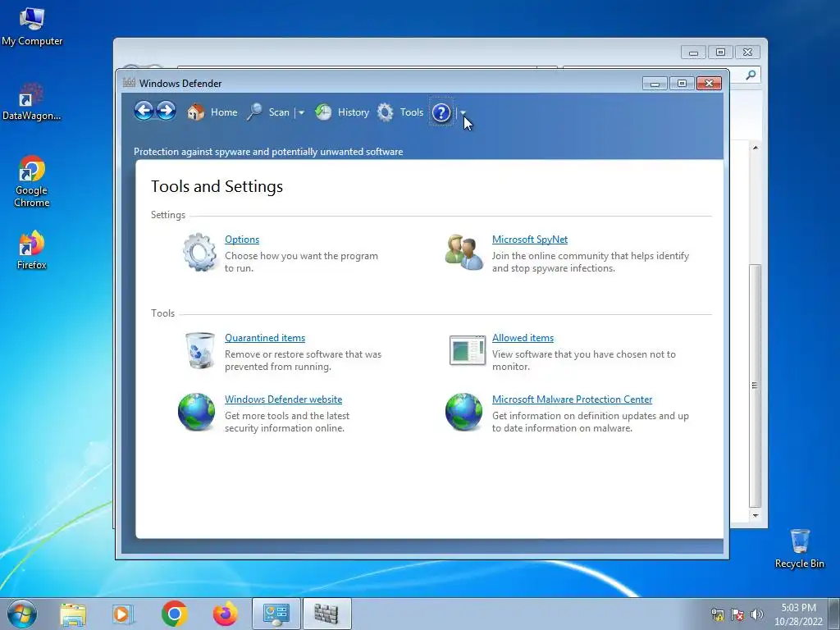
Task: Switch to Control Panel taskbar button
Action: [276, 614]
